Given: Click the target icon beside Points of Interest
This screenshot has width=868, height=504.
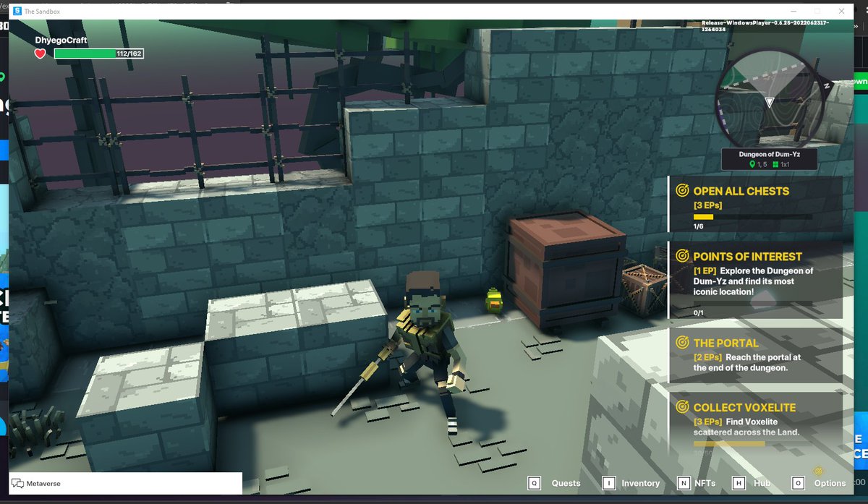Looking at the screenshot, I should click(x=681, y=256).
